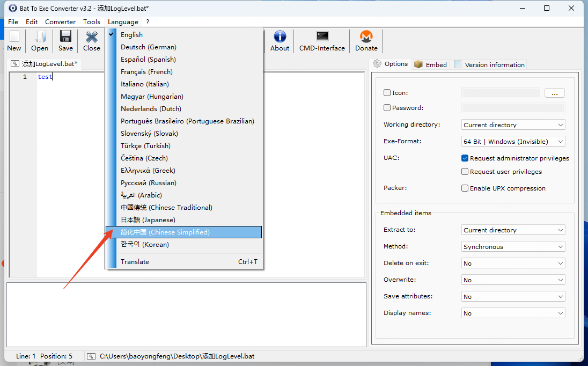The height and width of the screenshot is (366, 588).
Task: Select Korean language entry
Action: coord(183,245)
